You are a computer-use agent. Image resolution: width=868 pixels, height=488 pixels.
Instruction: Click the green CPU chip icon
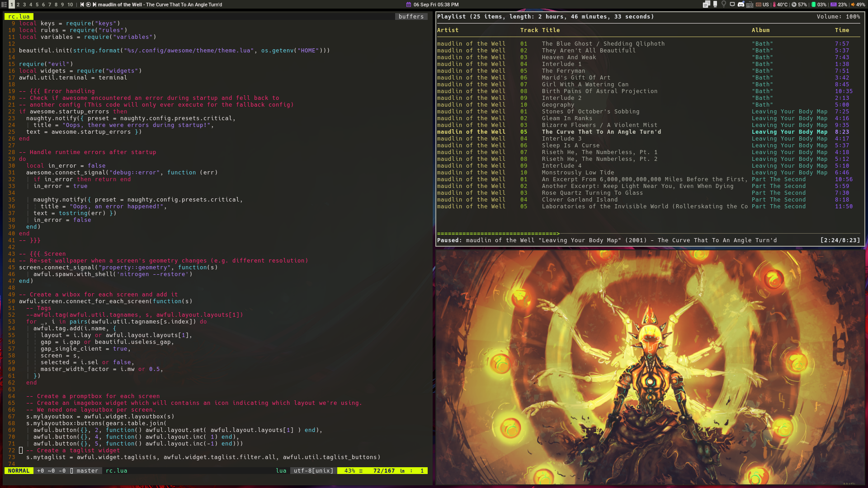click(x=814, y=5)
